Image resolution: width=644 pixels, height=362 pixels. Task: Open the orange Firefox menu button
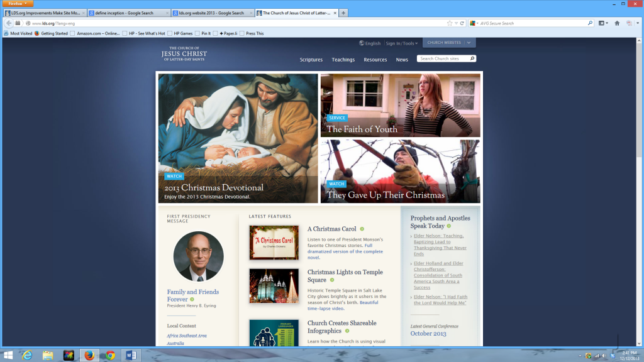coord(17,3)
